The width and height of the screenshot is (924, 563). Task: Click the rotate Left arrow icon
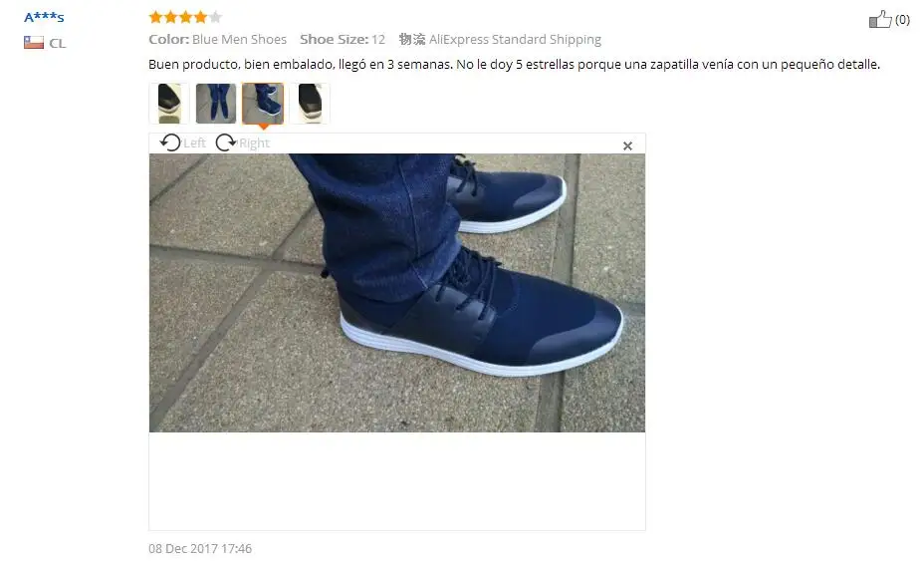170,142
